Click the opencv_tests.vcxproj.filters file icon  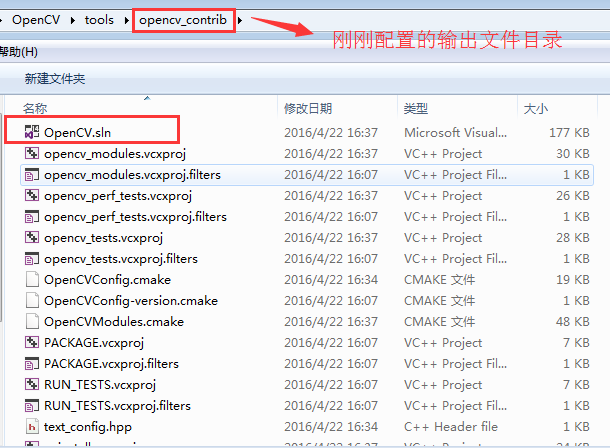coord(32,258)
